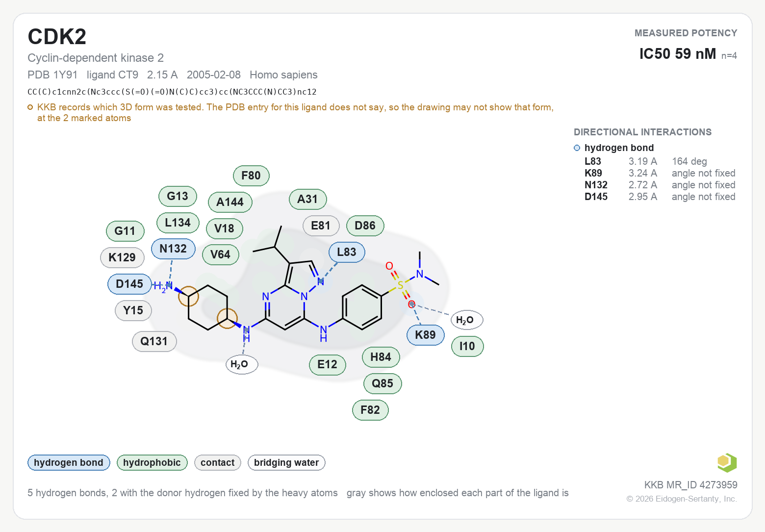Screen dimensions: 765x532
Task: Click the Eidogen-Sertanty hexagon logo
Action: point(727,462)
